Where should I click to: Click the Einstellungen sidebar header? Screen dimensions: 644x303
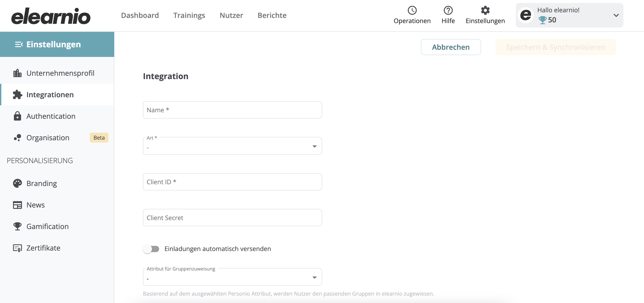click(57, 44)
